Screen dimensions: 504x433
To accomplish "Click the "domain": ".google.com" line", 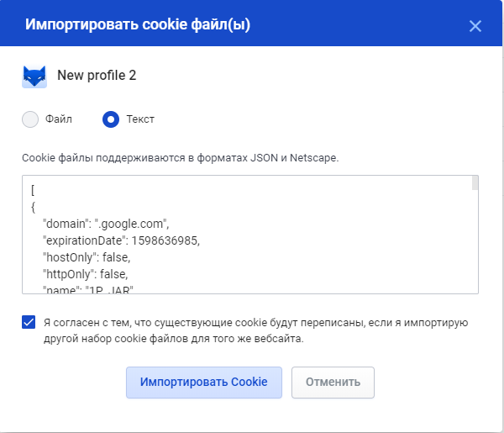I will point(106,224).
